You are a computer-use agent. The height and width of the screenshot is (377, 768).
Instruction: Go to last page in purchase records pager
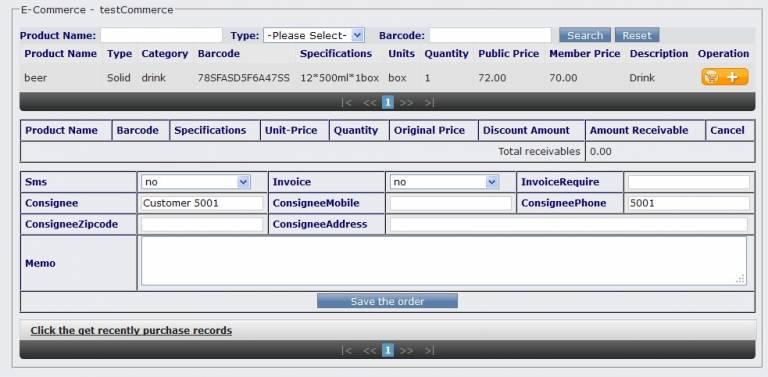click(429, 350)
